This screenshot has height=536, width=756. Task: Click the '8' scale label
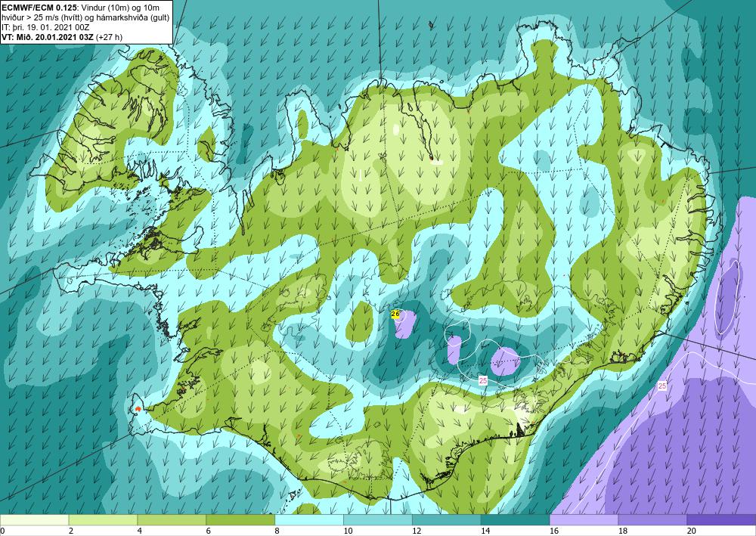[x=277, y=531]
